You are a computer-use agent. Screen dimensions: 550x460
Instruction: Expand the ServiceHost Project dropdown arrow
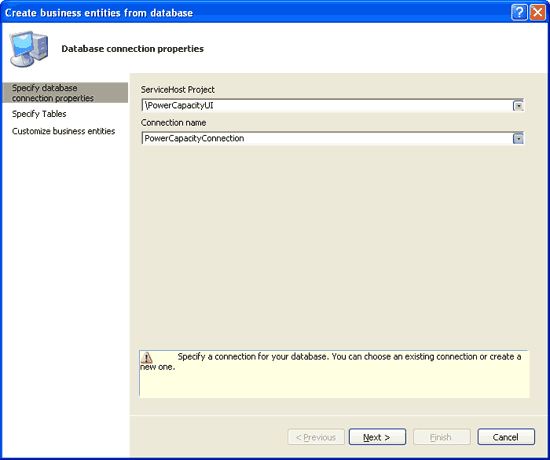(518, 106)
